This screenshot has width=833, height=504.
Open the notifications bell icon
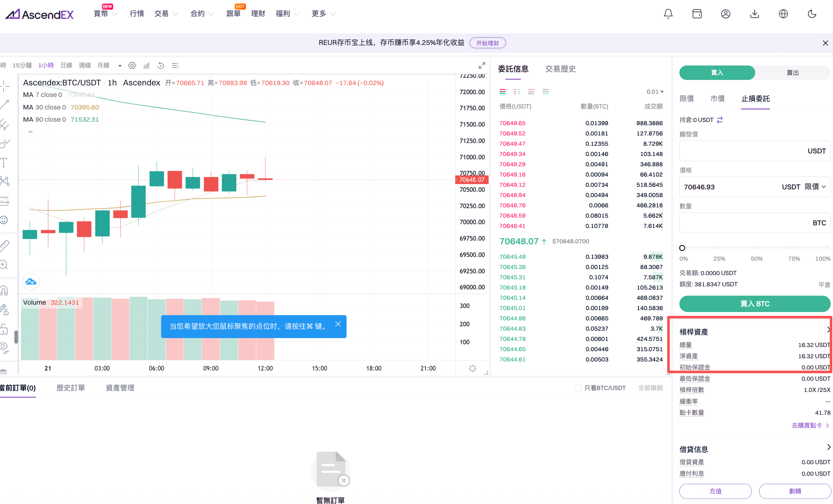668,14
